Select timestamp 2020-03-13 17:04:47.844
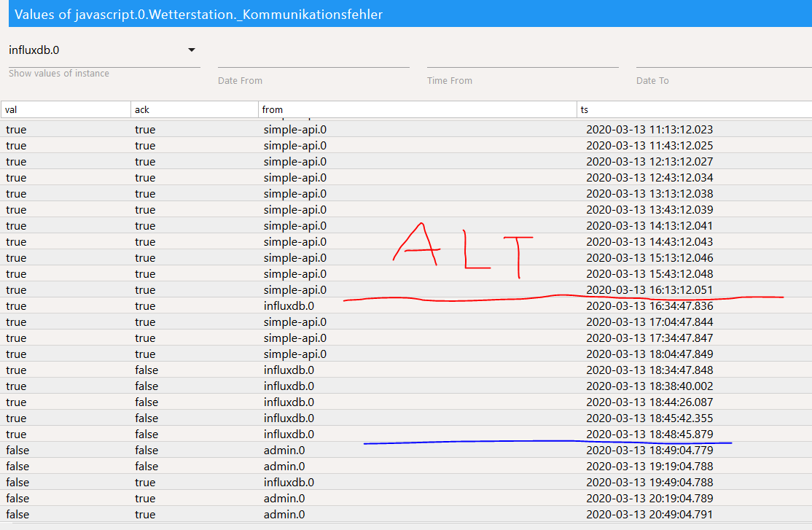This screenshot has width=812, height=530. pos(649,322)
